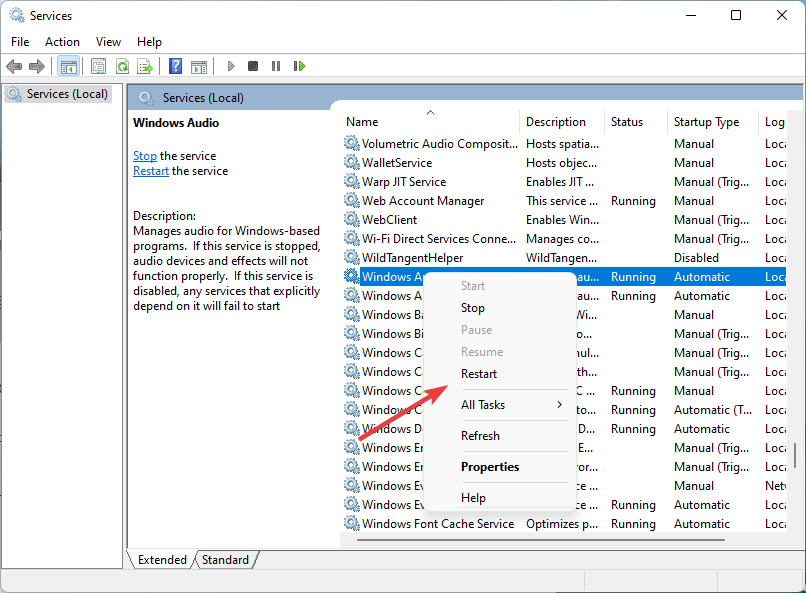Select the Warp JIT Service name

point(404,182)
